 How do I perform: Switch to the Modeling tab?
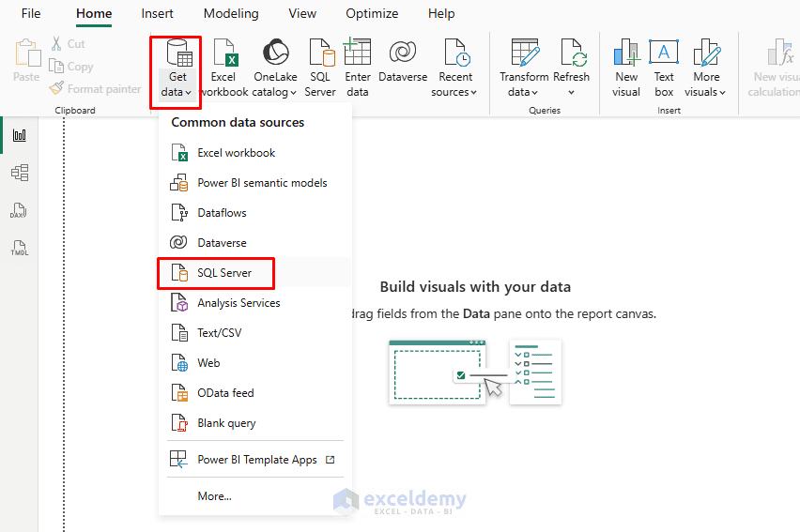pyautogui.click(x=231, y=14)
